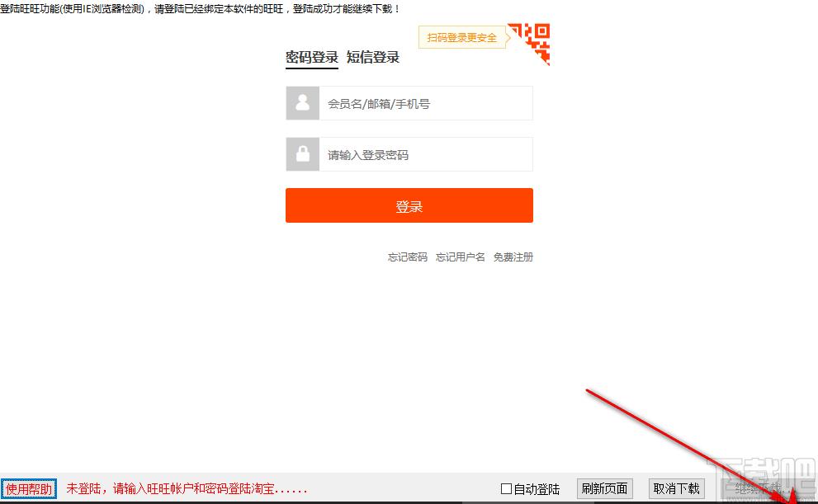Focus the 会员名/邮箱/手机号 input field
This screenshot has width=818, height=504.
coord(425,104)
